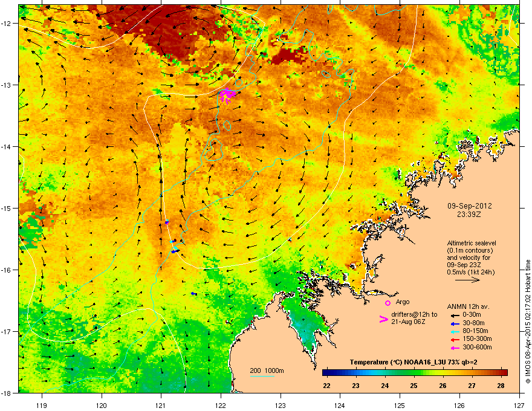Click the 0.5m/s velocity scale arrow
The width and height of the screenshot is (532, 411).
tap(467, 280)
